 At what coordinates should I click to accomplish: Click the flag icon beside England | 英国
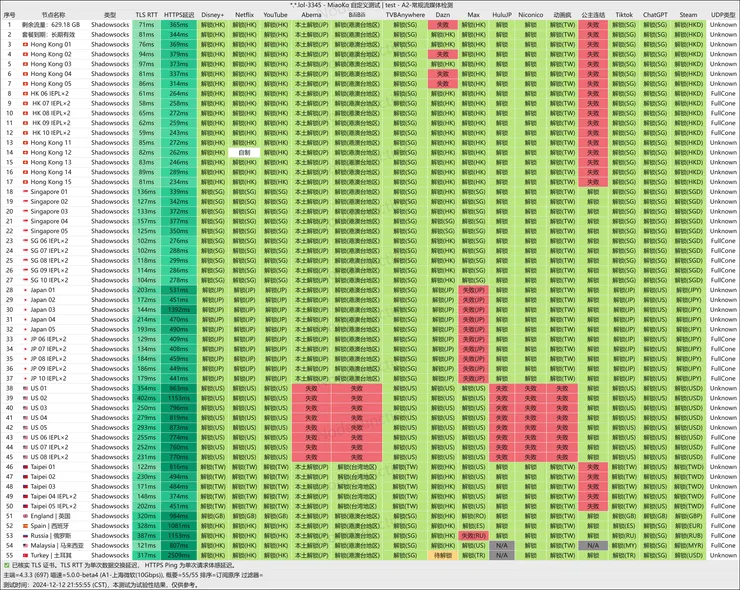tap(25, 516)
